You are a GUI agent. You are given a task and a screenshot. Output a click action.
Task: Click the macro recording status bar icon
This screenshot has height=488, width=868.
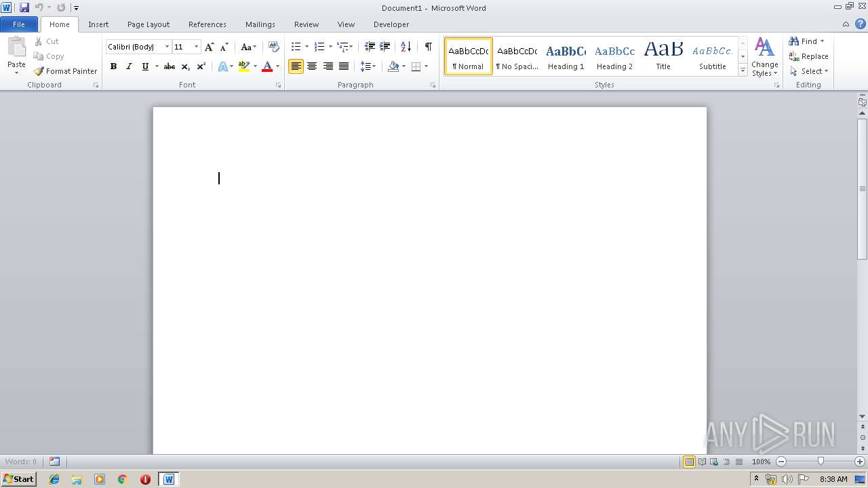coord(54,462)
